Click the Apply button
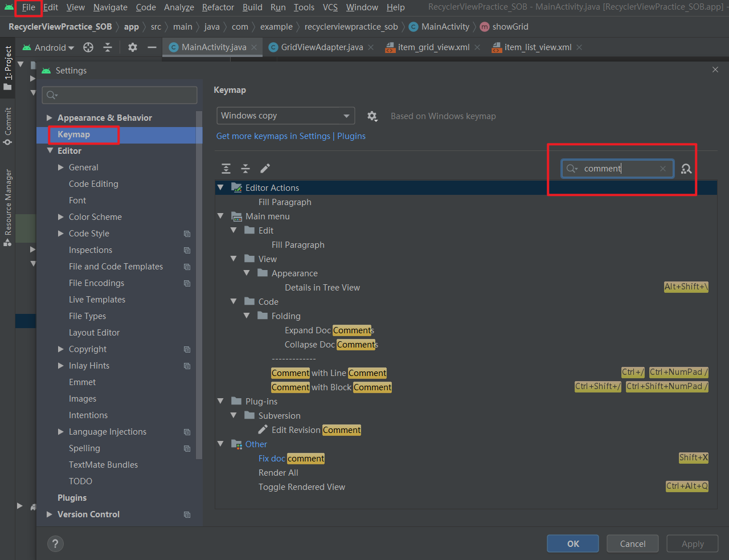 pos(692,543)
